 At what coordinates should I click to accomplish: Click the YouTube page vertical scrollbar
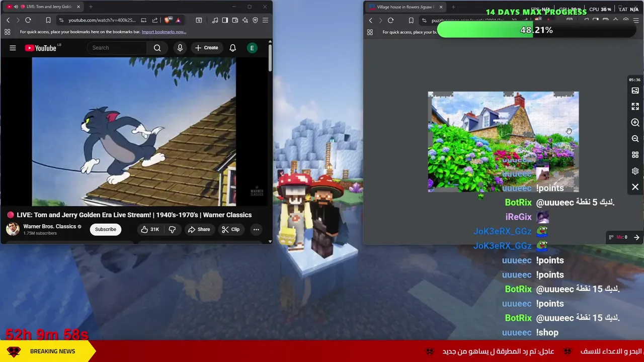click(270, 58)
